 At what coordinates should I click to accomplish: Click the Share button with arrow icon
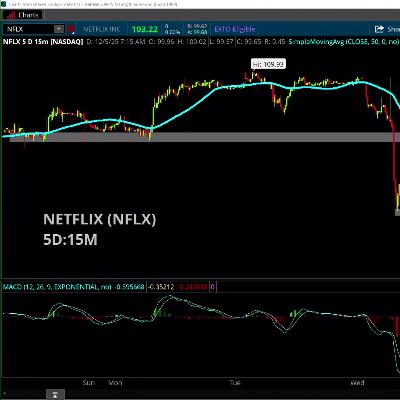[x=387, y=29]
